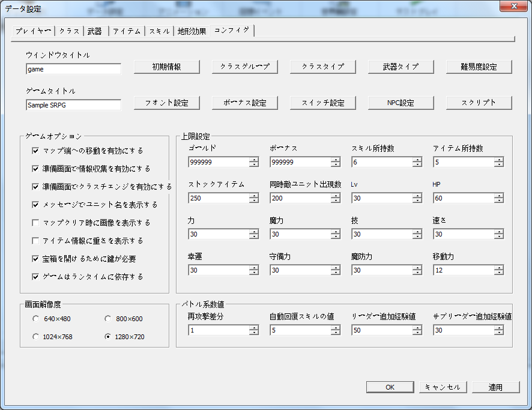
Task: Switch to the 地形効果 tab
Action: [192, 31]
